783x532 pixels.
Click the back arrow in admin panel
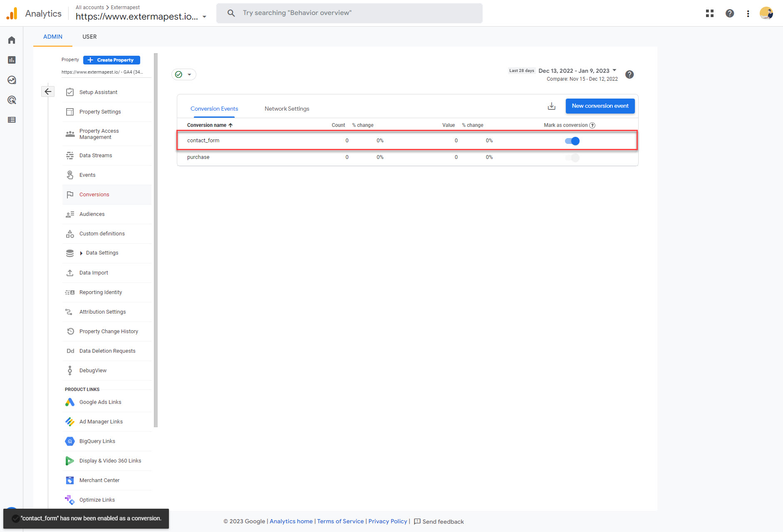pyautogui.click(x=48, y=92)
